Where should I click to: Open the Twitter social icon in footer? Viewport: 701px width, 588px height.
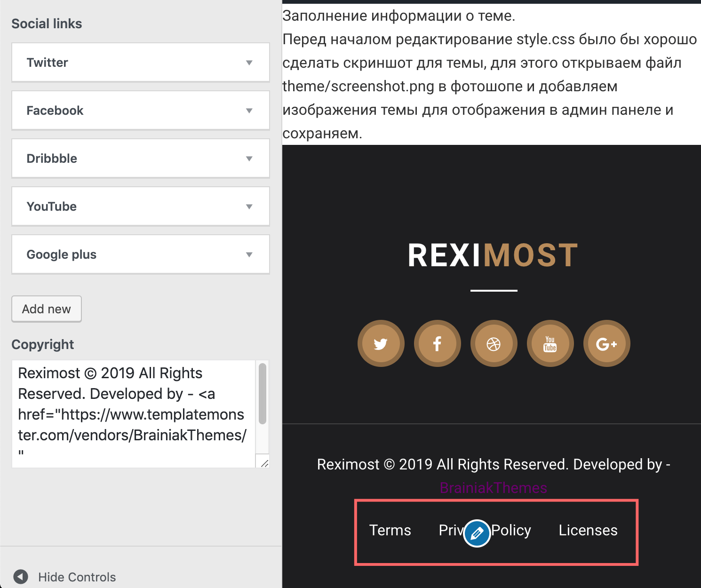(381, 343)
